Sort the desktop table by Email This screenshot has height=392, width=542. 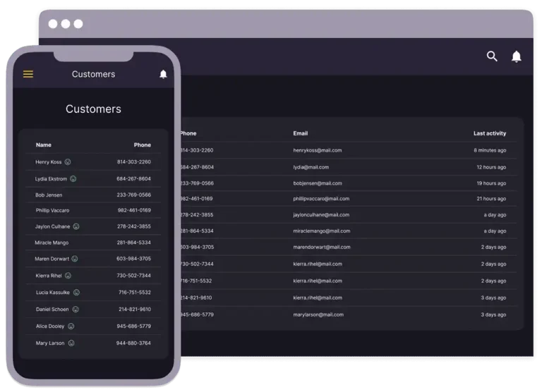coord(301,133)
